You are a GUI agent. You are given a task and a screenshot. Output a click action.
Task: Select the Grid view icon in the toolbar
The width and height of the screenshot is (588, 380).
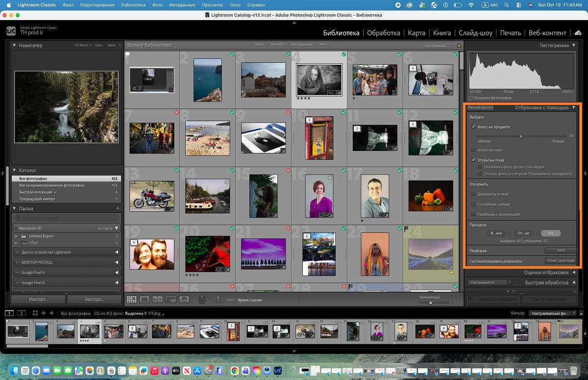pos(131,300)
